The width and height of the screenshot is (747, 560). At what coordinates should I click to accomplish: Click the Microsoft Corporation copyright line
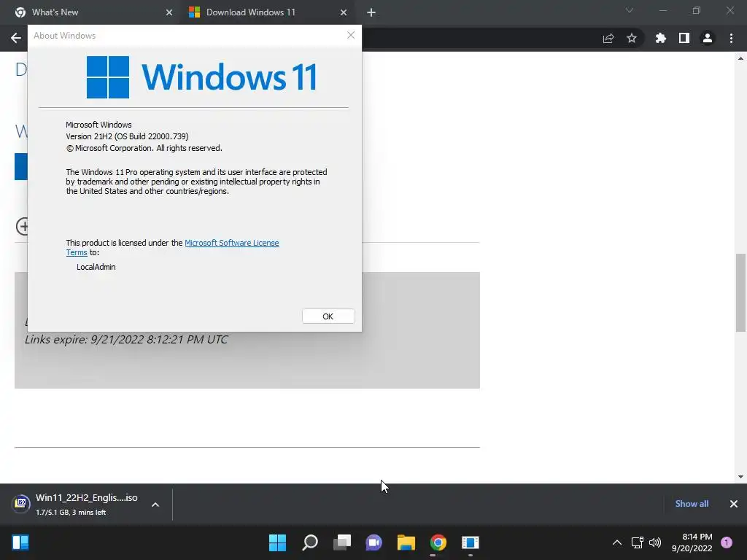coord(144,148)
